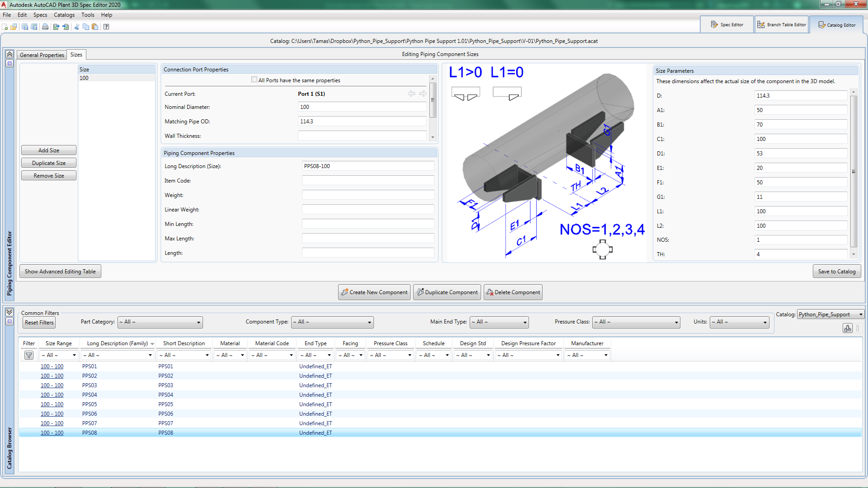Click the Export to Excel icon
The image size is (868, 488).
pos(56,27)
